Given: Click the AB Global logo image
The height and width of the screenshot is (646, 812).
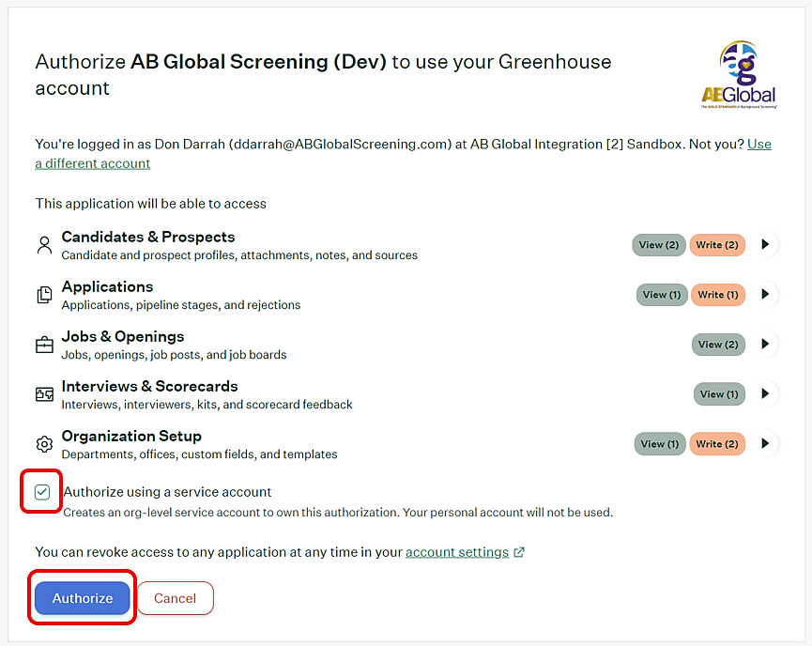Looking at the screenshot, I should pyautogui.click(x=739, y=74).
